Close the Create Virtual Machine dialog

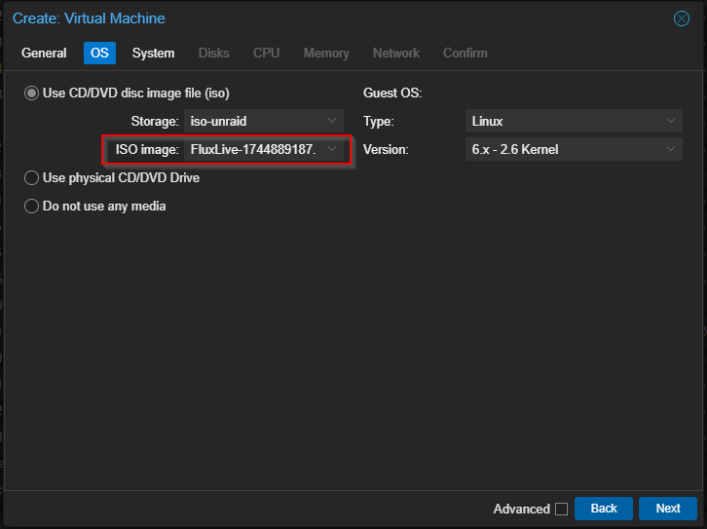681,19
